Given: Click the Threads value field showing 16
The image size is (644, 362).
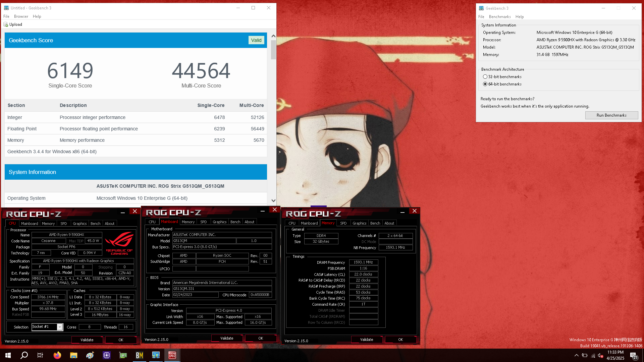Looking at the screenshot, I should click(x=125, y=327).
